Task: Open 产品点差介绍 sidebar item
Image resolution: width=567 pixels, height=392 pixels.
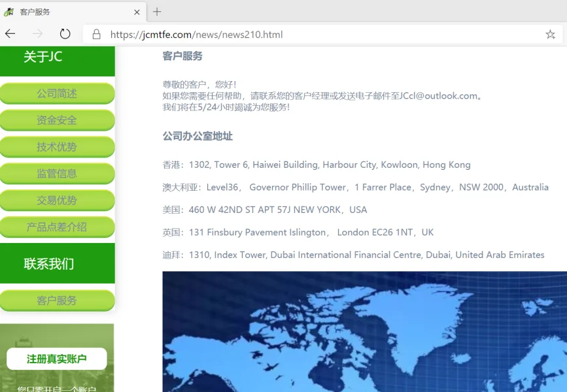Action: click(57, 227)
